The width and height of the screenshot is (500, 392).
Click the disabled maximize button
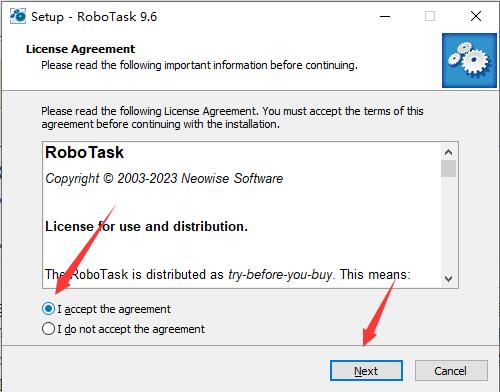click(430, 16)
